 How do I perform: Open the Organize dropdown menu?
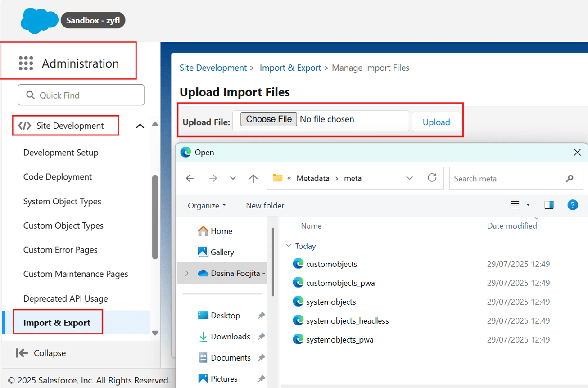click(207, 206)
